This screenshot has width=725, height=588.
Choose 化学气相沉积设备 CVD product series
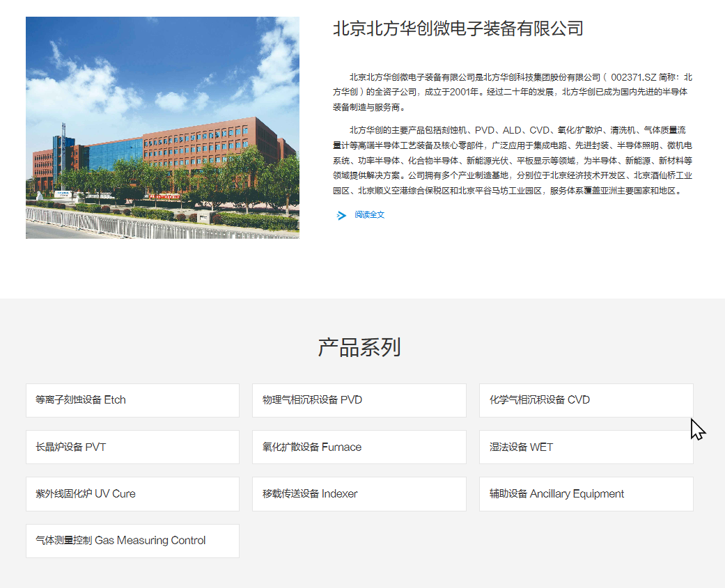coord(586,401)
